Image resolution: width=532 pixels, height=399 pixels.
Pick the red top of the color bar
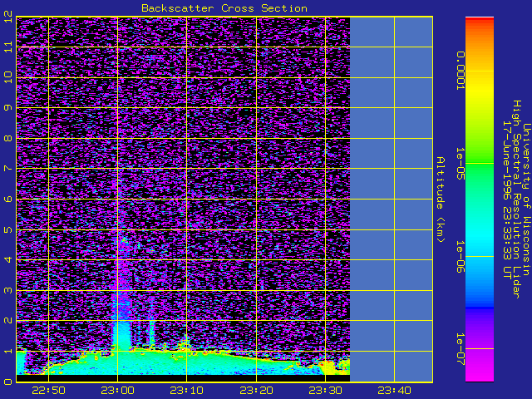tap(480, 20)
